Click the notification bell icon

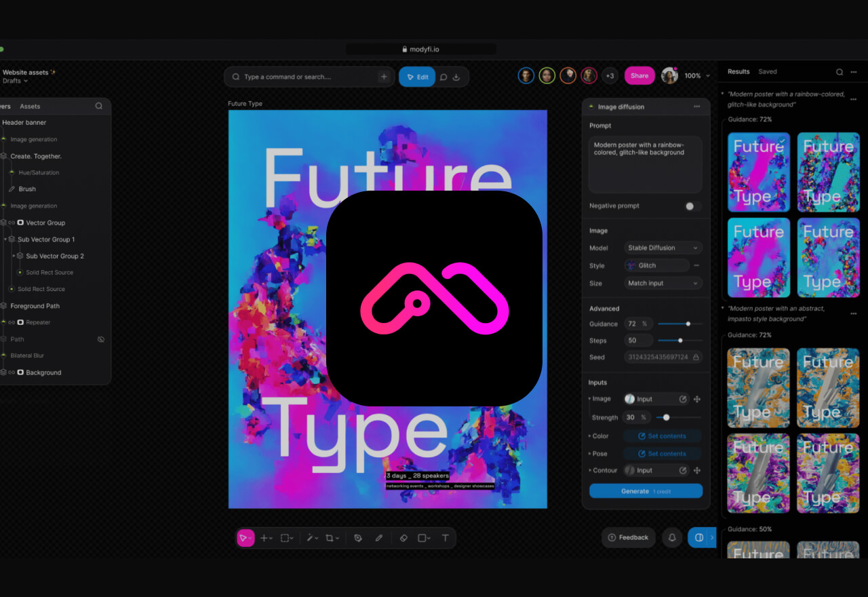coord(672,537)
